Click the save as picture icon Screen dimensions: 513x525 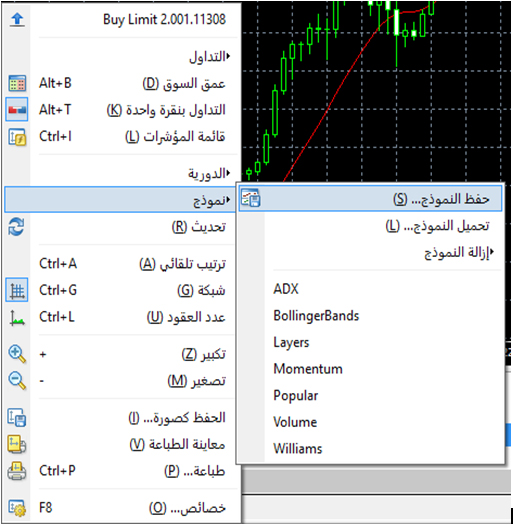[17, 418]
